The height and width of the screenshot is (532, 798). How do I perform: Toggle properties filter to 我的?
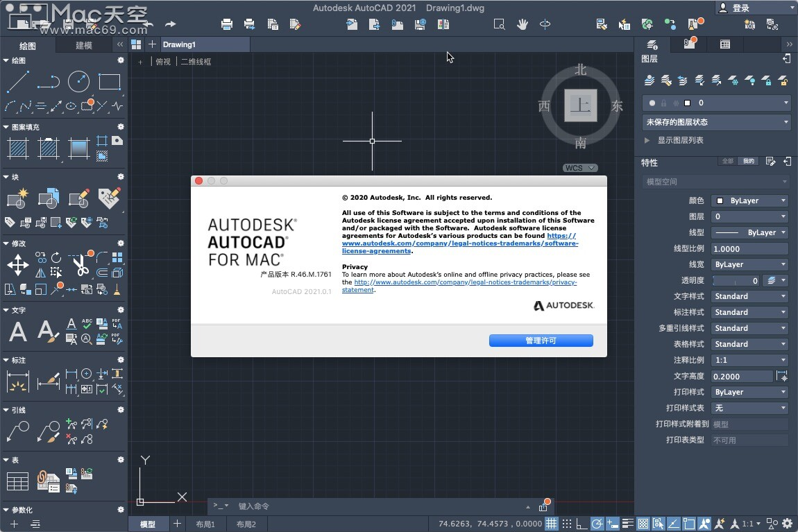(x=748, y=161)
